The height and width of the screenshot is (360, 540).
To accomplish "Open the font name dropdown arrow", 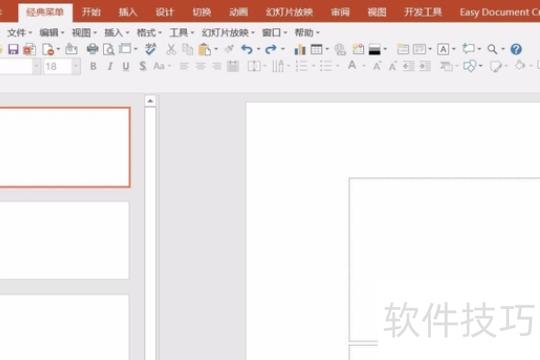I will pyautogui.click(x=36, y=66).
